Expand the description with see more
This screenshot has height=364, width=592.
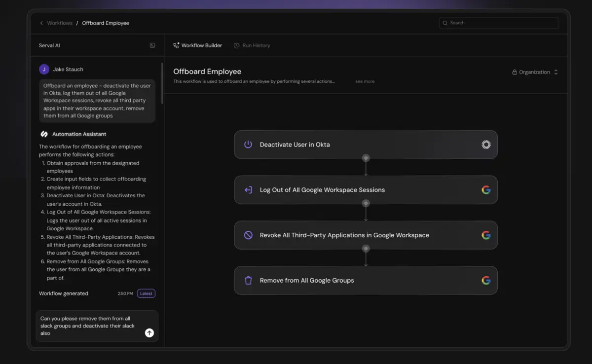click(x=365, y=81)
